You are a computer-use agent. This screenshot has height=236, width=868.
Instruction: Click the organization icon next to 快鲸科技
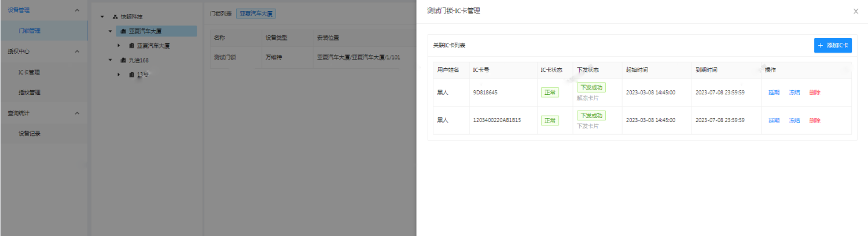pyautogui.click(x=115, y=17)
